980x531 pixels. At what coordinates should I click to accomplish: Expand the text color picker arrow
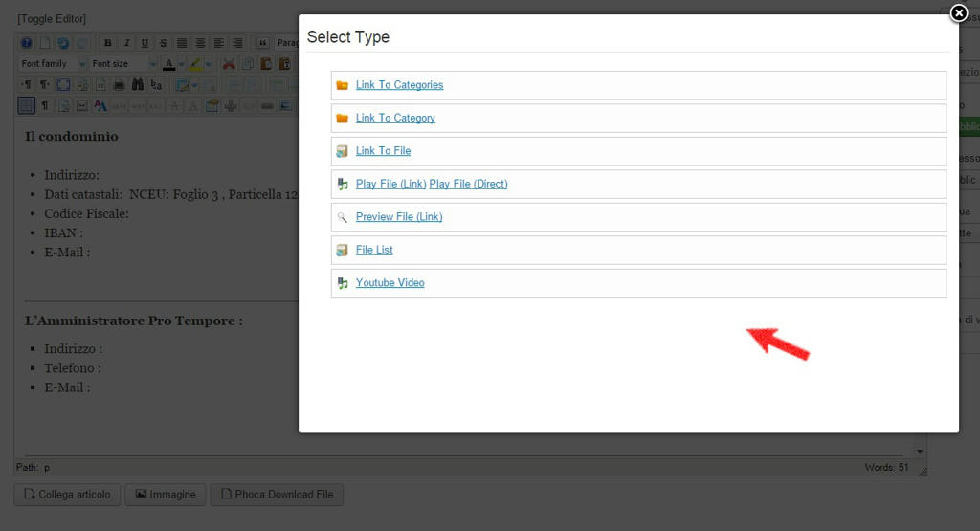[x=180, y=64]
